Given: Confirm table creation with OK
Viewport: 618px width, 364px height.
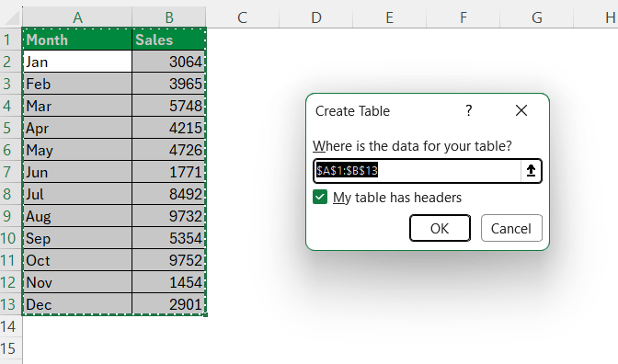Looking at the screenshot, I should click(x=440, y=228).
